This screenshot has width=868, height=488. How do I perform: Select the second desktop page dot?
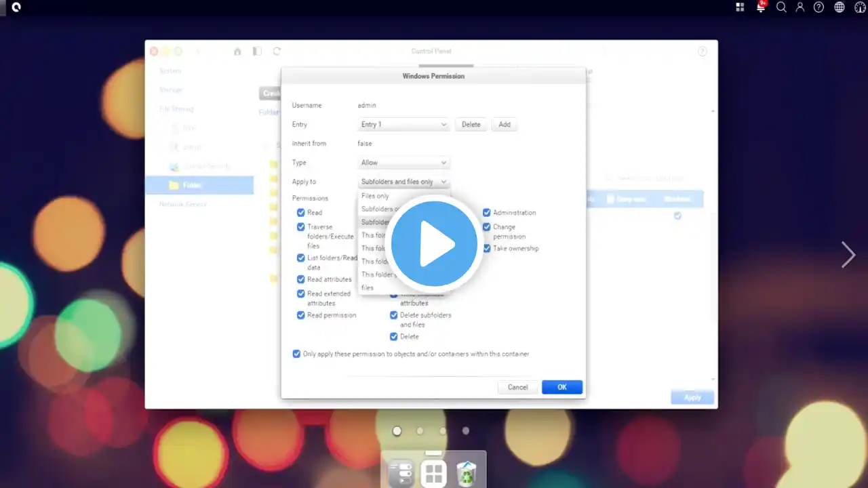tap(420, 430)
